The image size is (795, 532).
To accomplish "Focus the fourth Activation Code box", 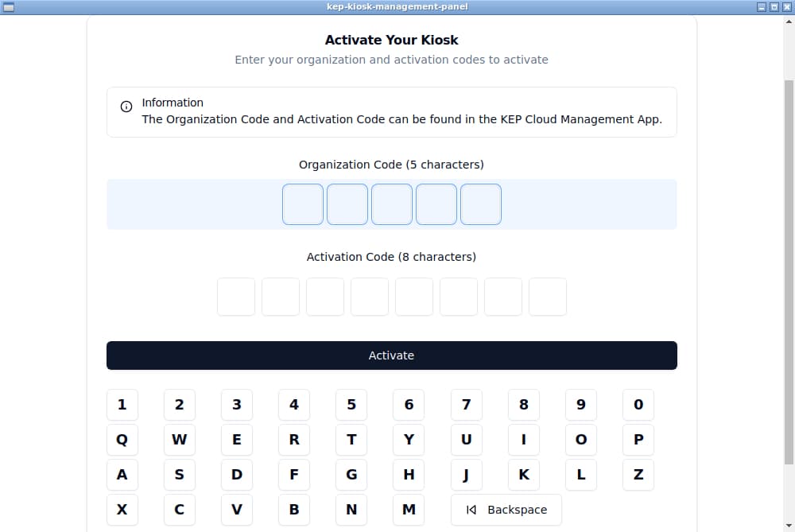I will point(370,297).
